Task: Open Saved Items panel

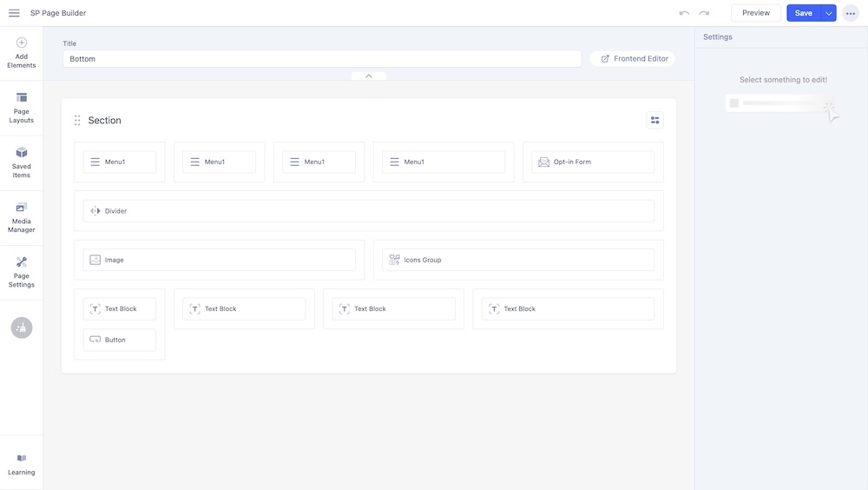Action: (22, 162)
